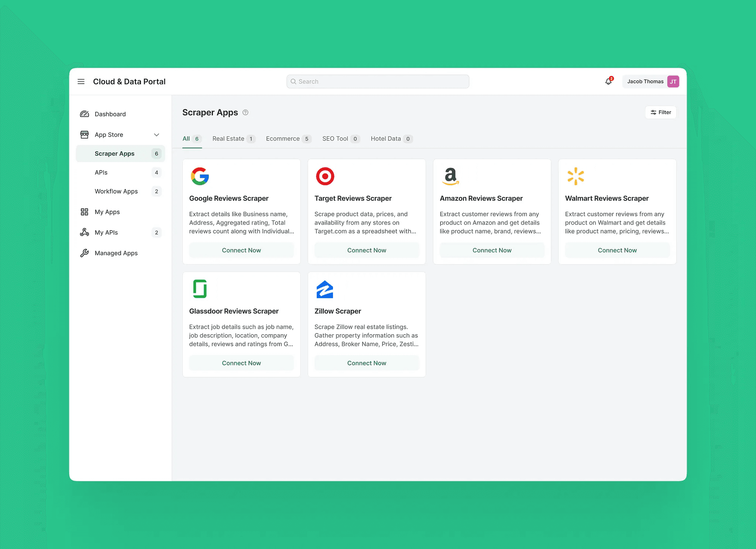Open the notification bell
This screenshot has height=549, width=756.
pyautogui.click(x=608, y=82)
